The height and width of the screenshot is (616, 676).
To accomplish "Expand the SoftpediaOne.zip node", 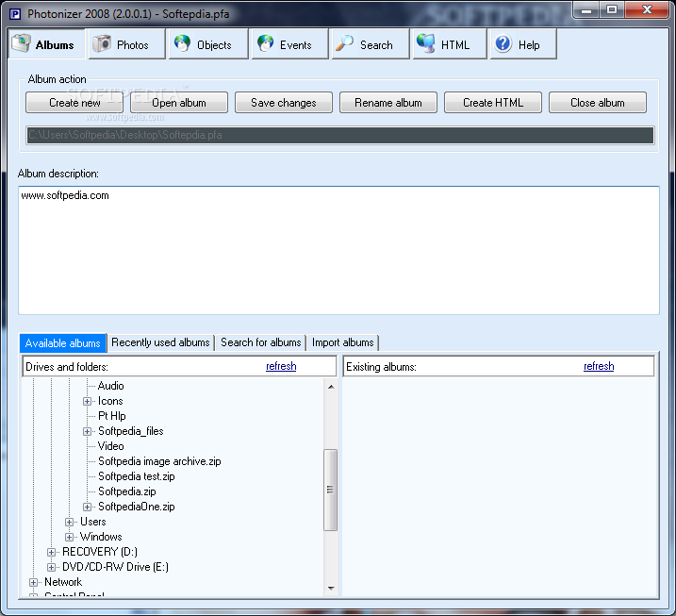I will point(87,508).
